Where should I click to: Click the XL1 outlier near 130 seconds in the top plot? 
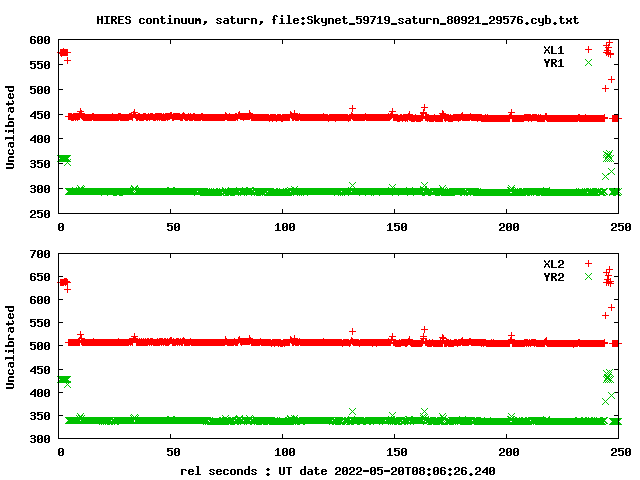coord(352,109)
